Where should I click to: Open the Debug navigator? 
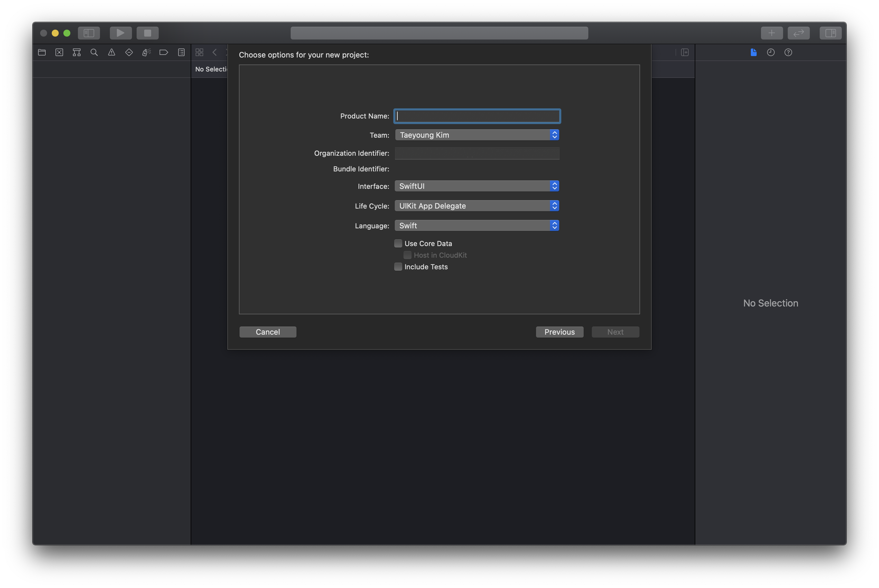[x=146, y=53]
